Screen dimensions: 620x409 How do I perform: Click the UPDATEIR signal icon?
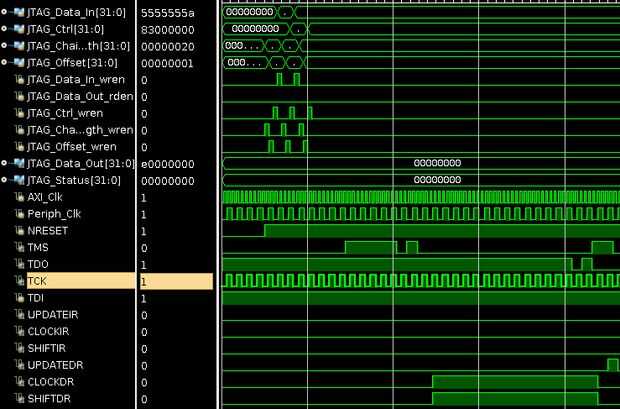(x=19, y=314)
